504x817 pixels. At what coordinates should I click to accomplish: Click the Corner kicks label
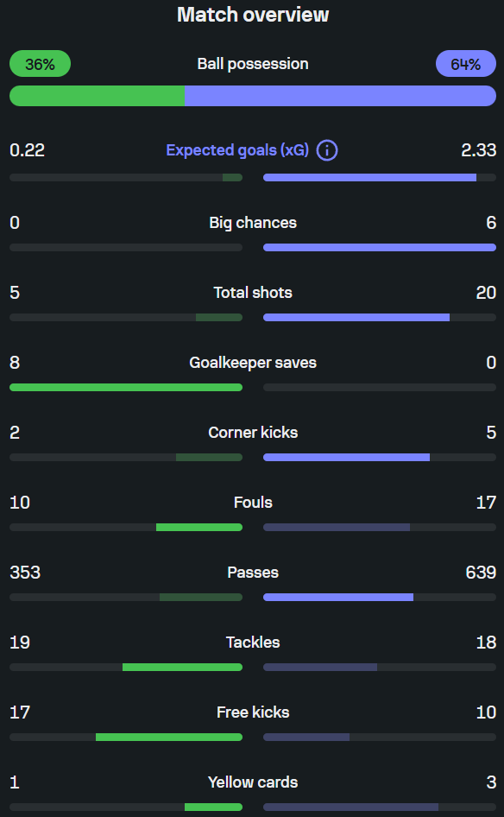click(x=253, y=433)
